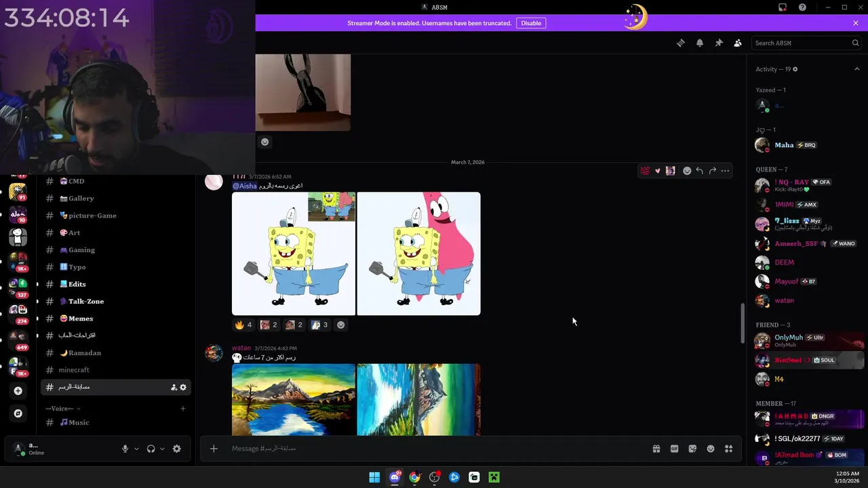
Task: Open watan's profile from message username
Action: click(x=241, y=348)
